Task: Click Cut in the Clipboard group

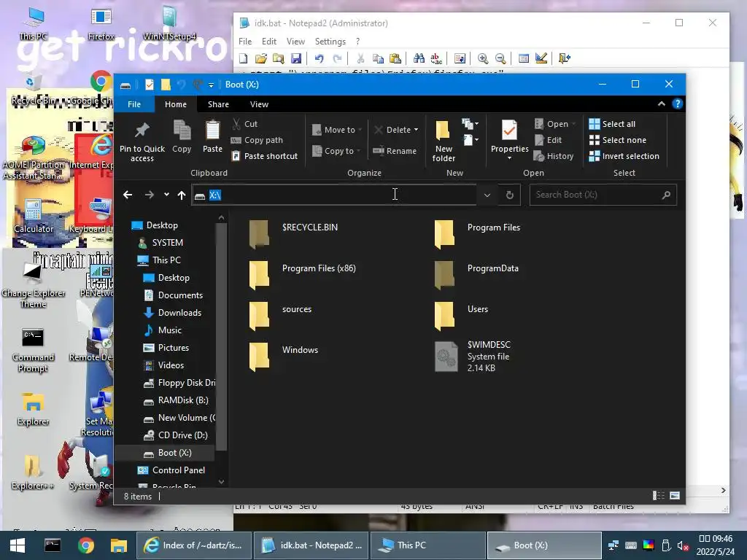Action: pyautogui.click(x=244, y=124)
